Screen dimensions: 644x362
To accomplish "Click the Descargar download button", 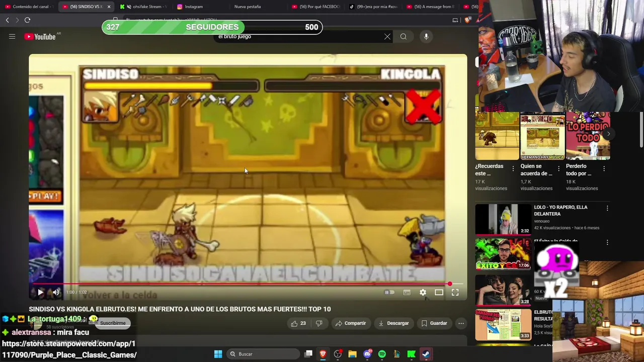I will point(393,323).
